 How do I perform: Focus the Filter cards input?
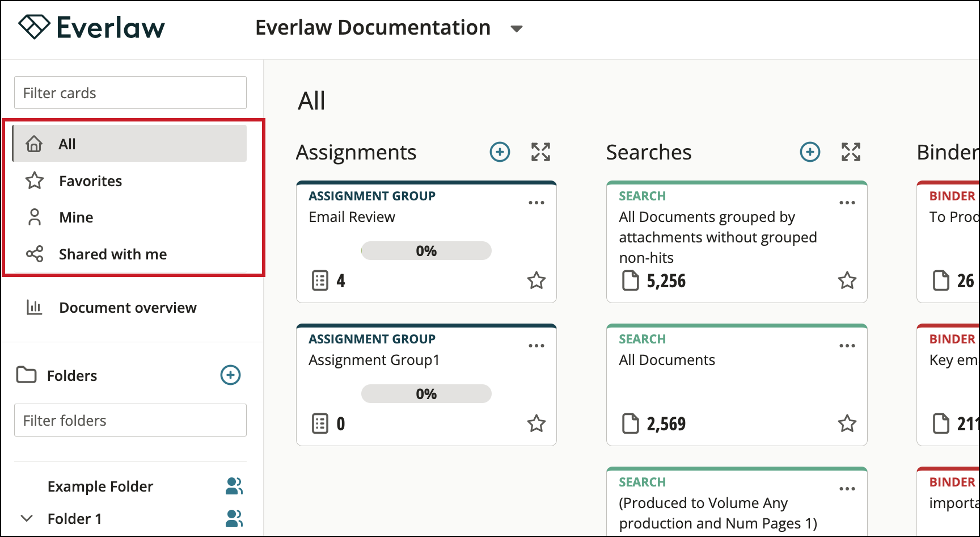tap(130, 93)
